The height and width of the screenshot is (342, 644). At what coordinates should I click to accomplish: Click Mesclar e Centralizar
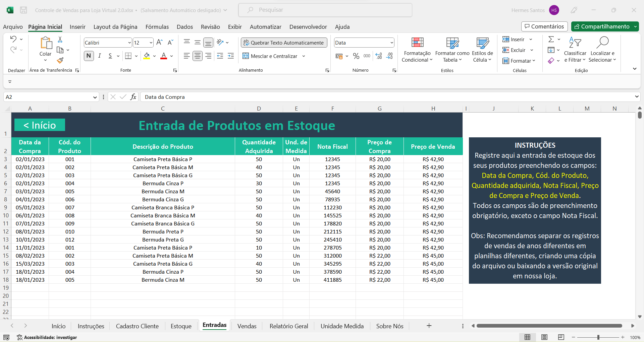click(x=270, y=56)
